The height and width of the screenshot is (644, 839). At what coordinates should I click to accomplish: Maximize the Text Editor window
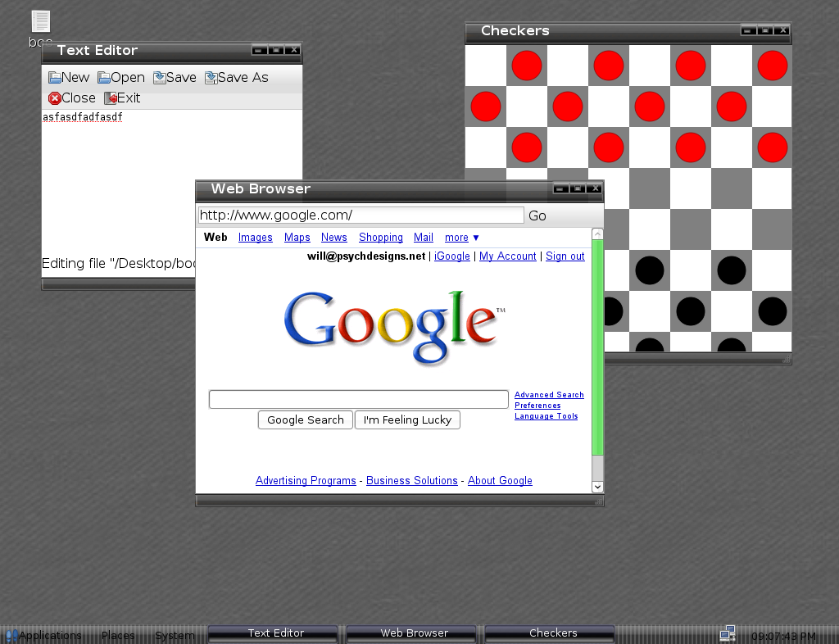pyautogui.click(x=276, y=50)
